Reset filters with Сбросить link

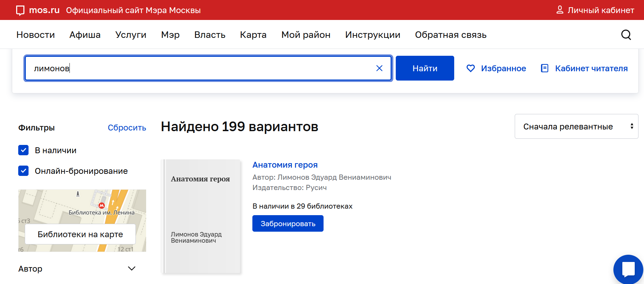click(127, 128)
